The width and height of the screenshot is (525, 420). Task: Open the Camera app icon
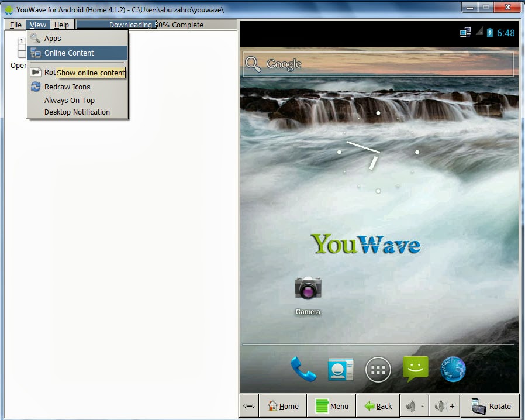(x=308, y=288)
